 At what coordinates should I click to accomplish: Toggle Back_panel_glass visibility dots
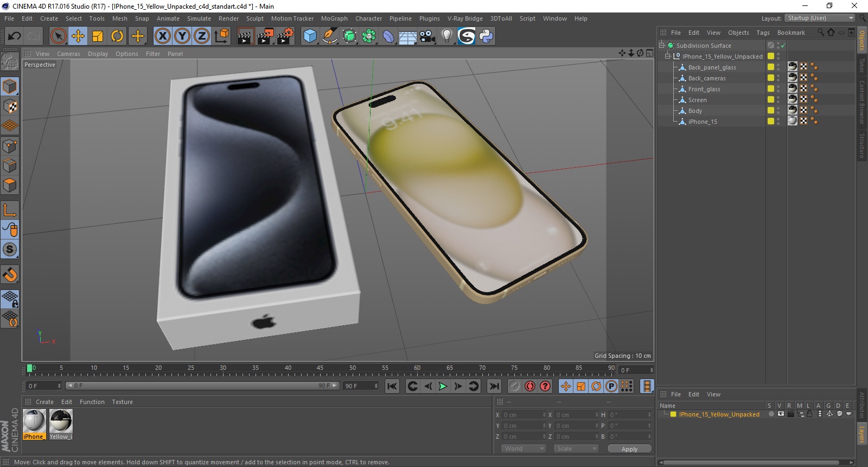pyautogui.click(x=778, y=67)
